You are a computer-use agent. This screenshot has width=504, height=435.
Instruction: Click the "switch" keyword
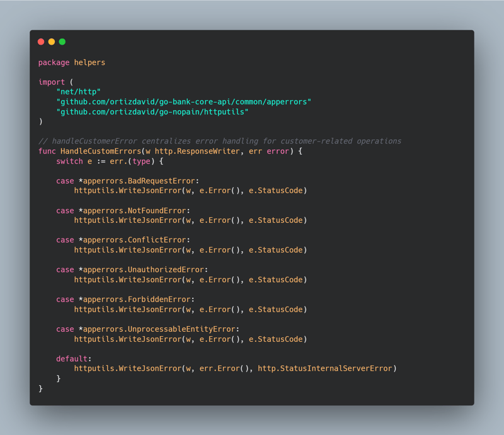pos(69,161)
